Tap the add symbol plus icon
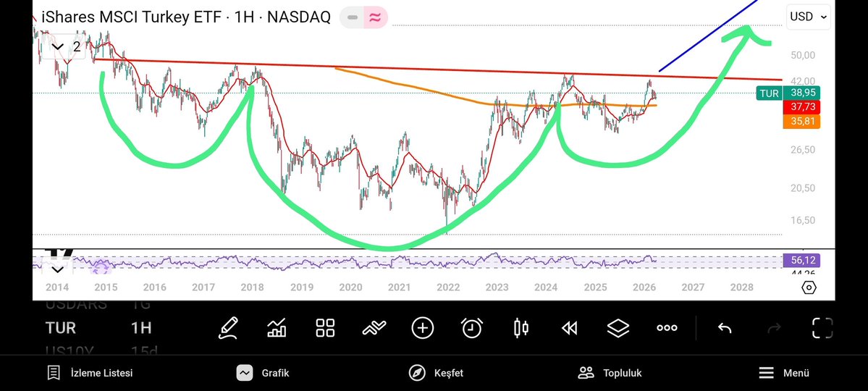Image resolution: width=868 pixels, height=391 pixels. [422, 328]
